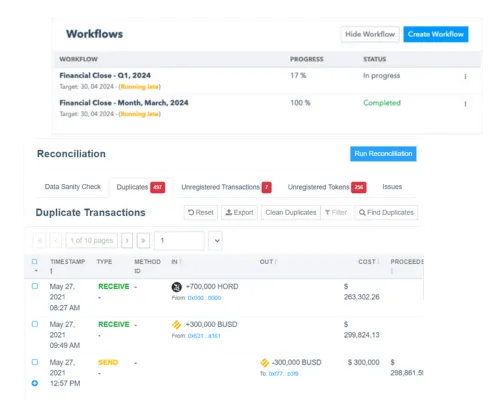
Task: Export duplicate transactions
Action: pyautogui.click(x=239, y=212)
